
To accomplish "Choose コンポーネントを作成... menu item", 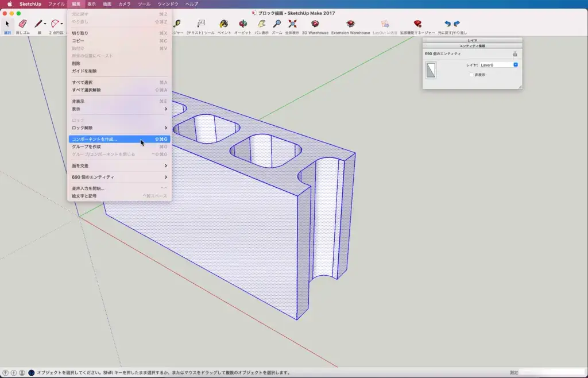I will point(119,139).
